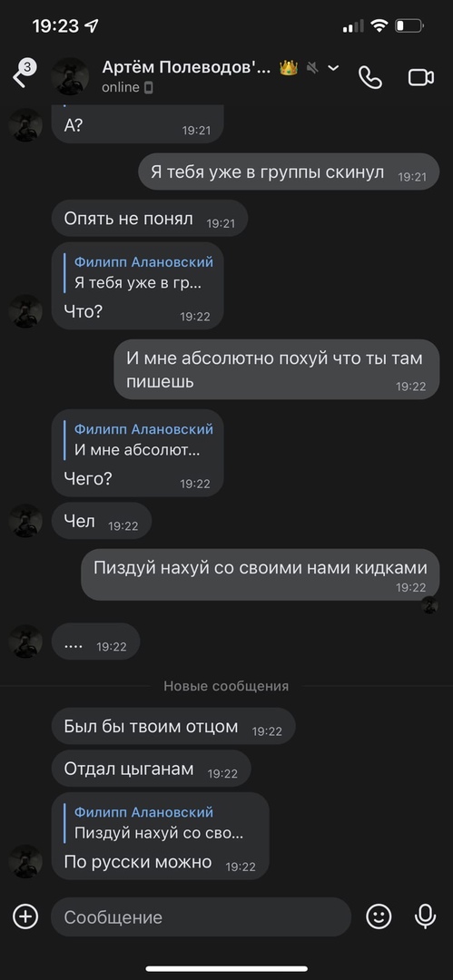Viewport: 453px width, 980px height.
Task: Select the "Отдал цыганам" message bubble
Action: point(151,769)
